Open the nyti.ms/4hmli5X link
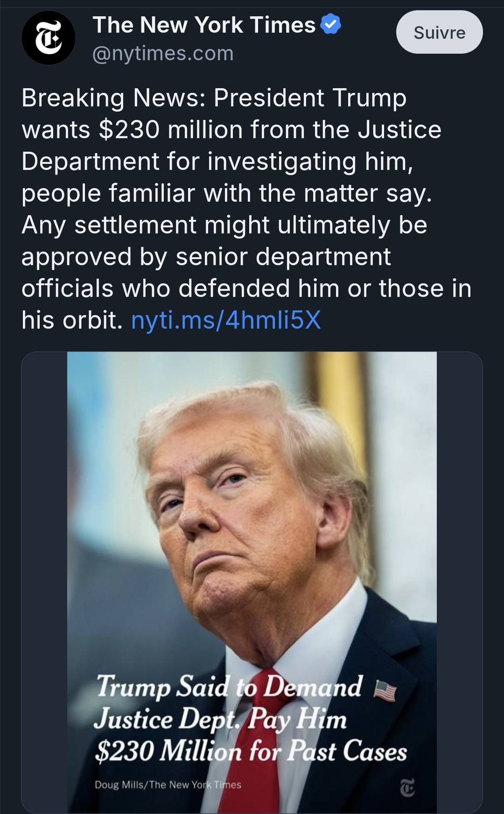 coord(226,320)
